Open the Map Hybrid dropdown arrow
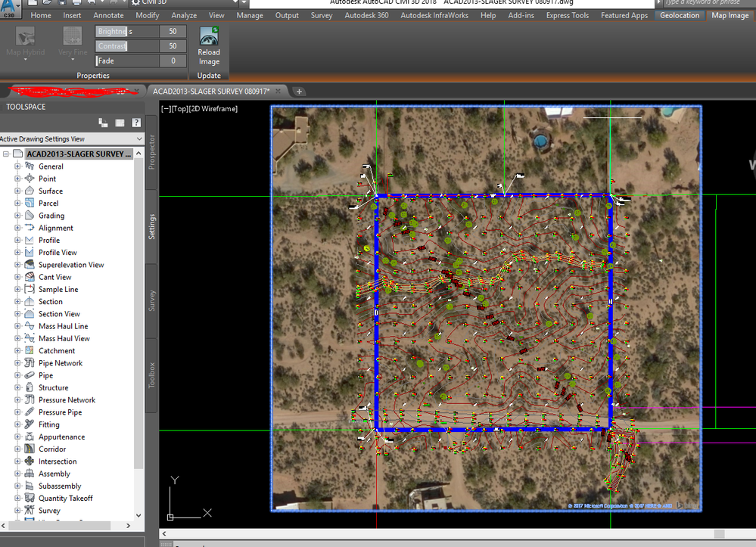Image resolution: width=756 pixels, height=547 pixels. pyautogui.click(x=25, y=60)
